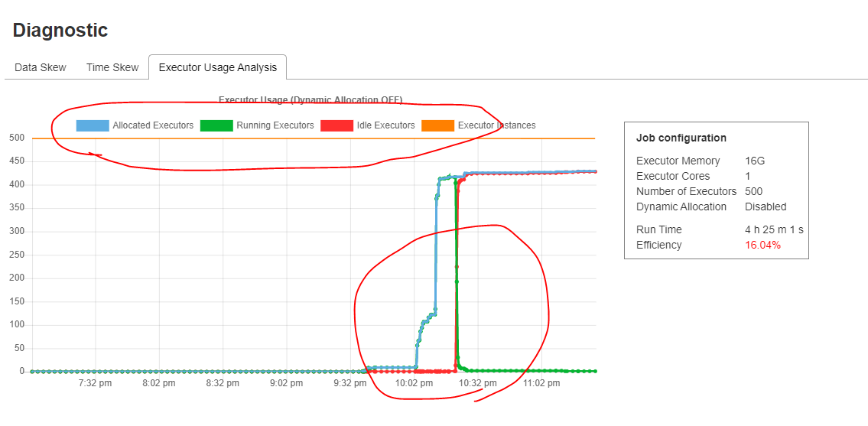Viewport: 868px width, 426px height.
Task: Select the Number of Executors 500 value
Action: [x=754, y=192]
